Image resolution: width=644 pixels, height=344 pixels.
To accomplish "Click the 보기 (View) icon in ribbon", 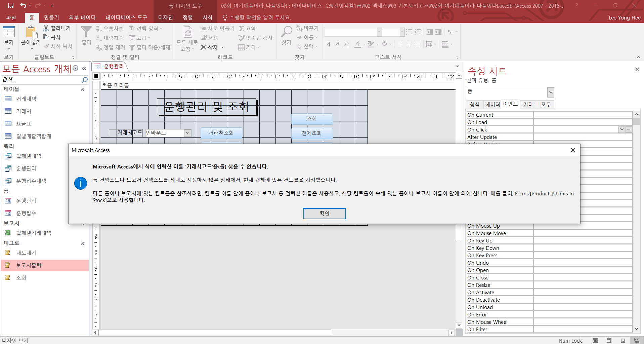I will pos(9,32).
